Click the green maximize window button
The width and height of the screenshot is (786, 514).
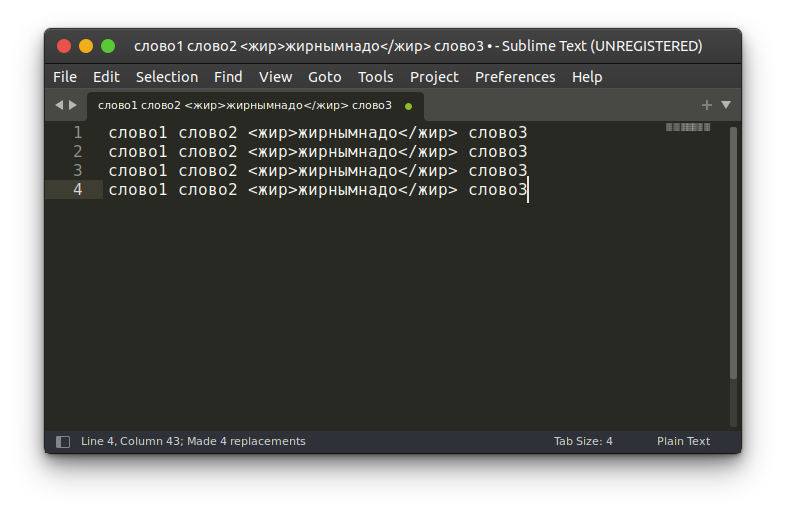pyautogui.click(x=108, y=46)
